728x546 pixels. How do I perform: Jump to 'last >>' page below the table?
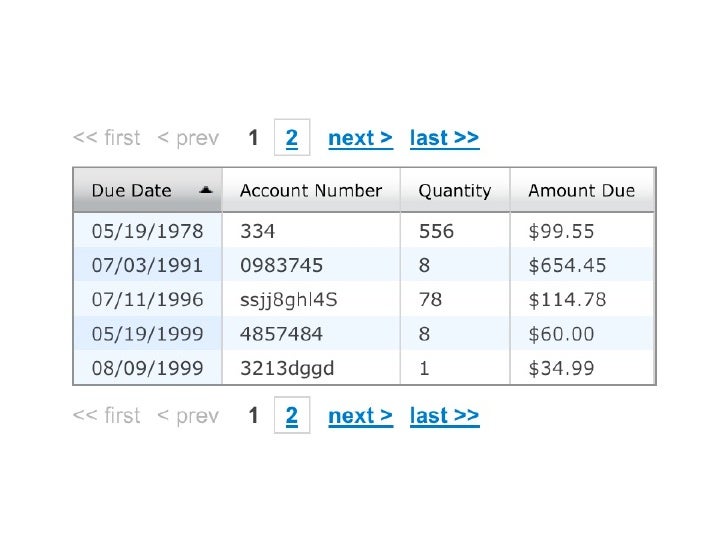[x=444, y=416]
